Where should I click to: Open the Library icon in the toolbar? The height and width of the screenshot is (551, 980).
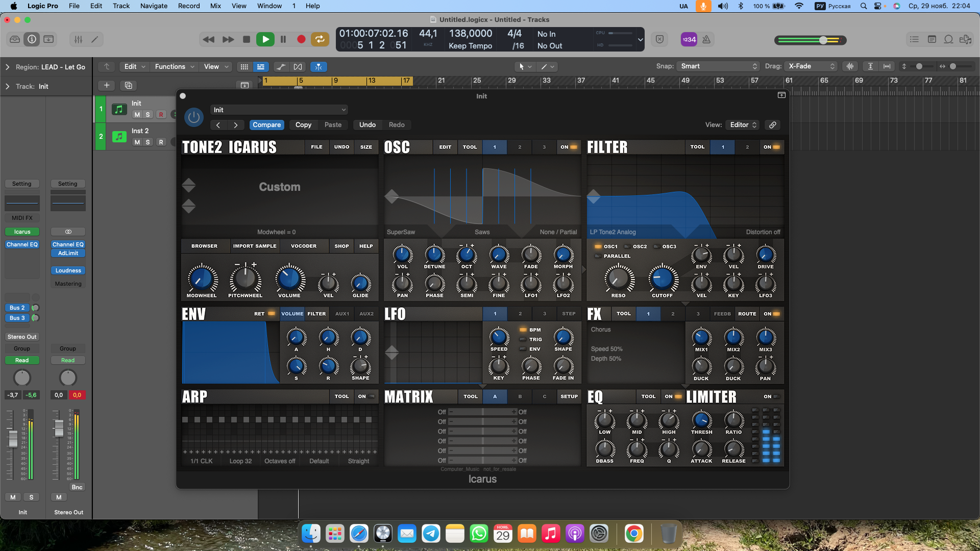(15, 39)
